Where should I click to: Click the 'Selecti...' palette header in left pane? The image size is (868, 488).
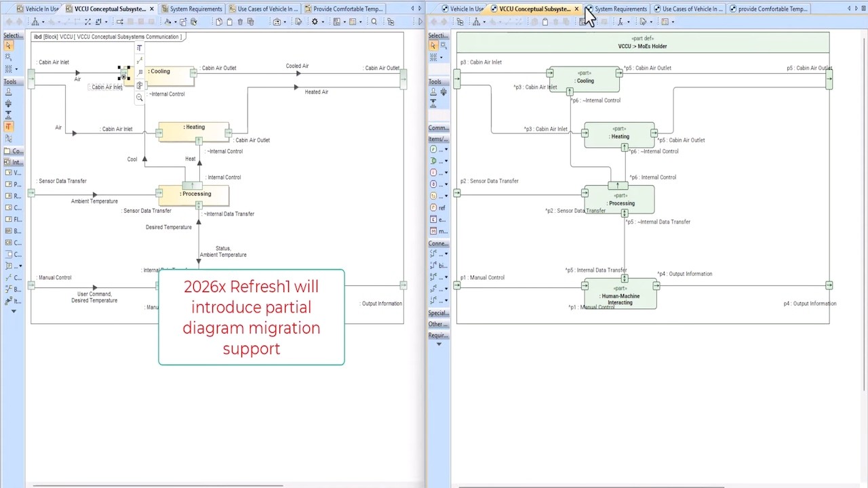(x=14, y=35)
